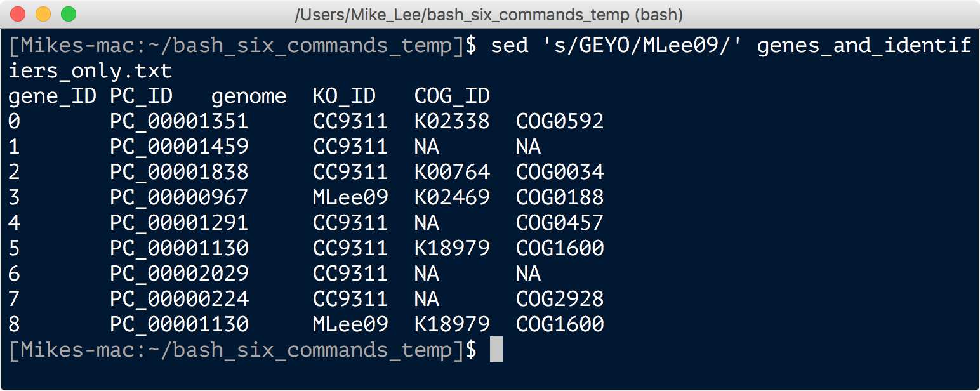The height and width of the screenshot is (391, 980).
Task: Click the genome column header
Action: coord(249,97)
